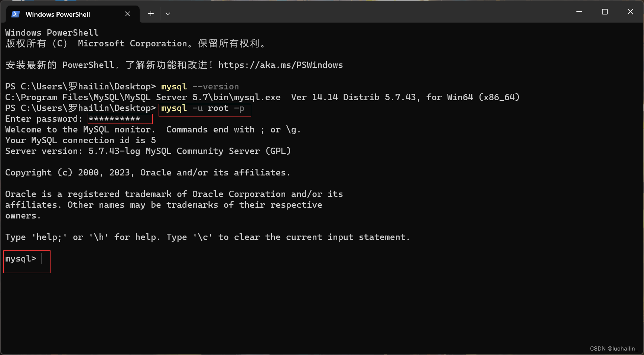Open the new tab profile dropdown
Screen dimensions: 644x355
(168, 13)
